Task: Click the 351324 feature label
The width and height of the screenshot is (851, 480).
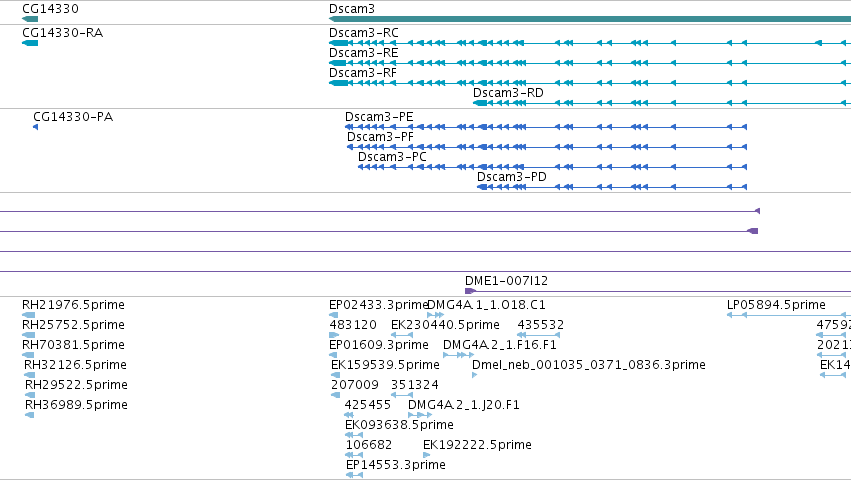Action: [x=415, y=385]
